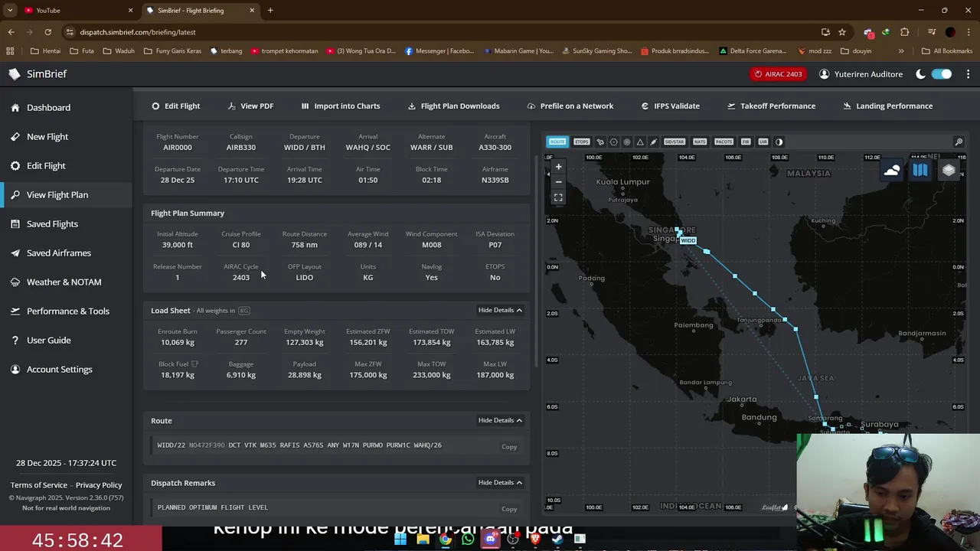980x551 pixels.
Task: Select the blue map style icon
Action: pyautogui.click(x=920, y=171)
